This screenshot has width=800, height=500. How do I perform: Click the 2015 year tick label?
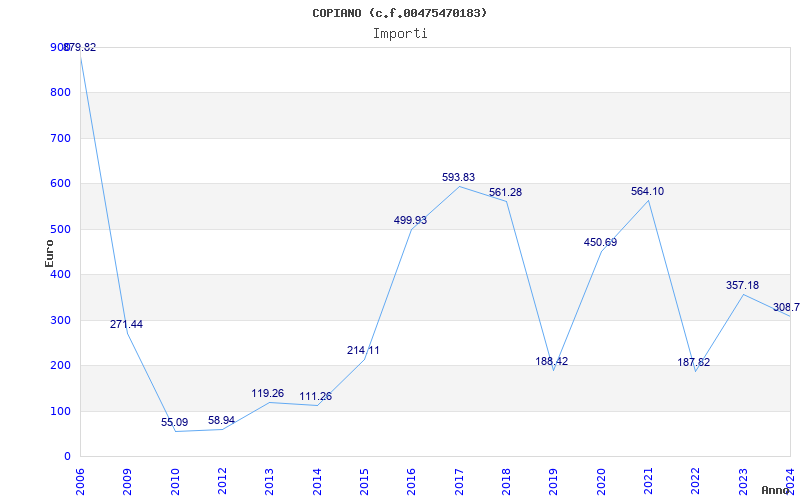point(364,482)
